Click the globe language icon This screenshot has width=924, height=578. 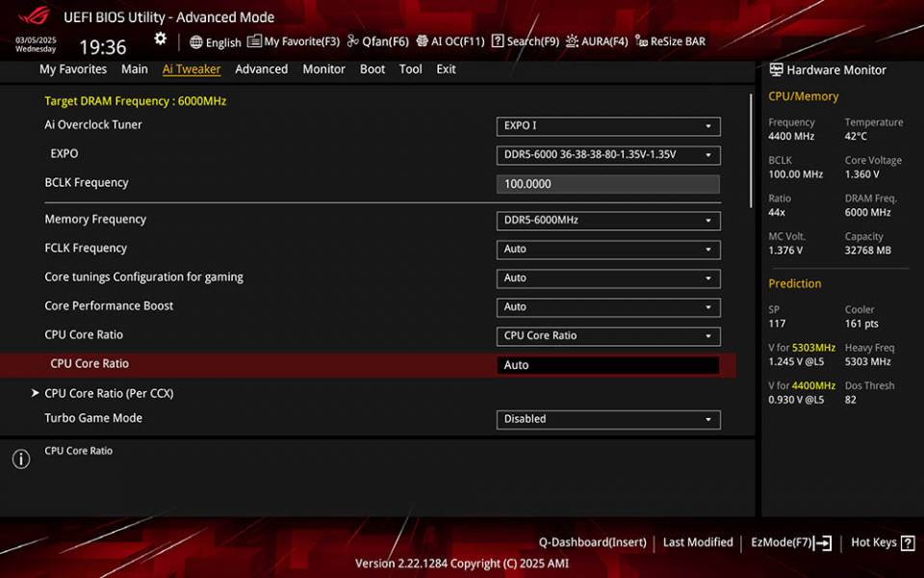click(x=196, y=41)
